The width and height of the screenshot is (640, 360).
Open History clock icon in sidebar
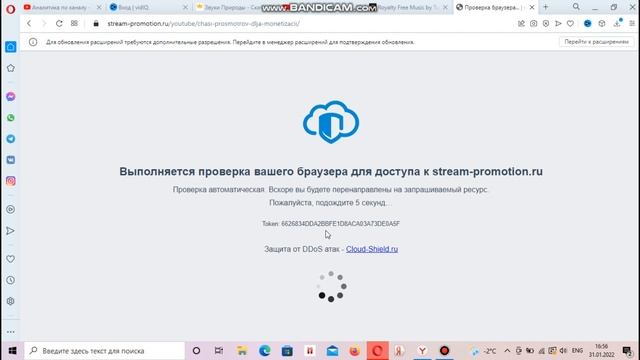point(11,280)
